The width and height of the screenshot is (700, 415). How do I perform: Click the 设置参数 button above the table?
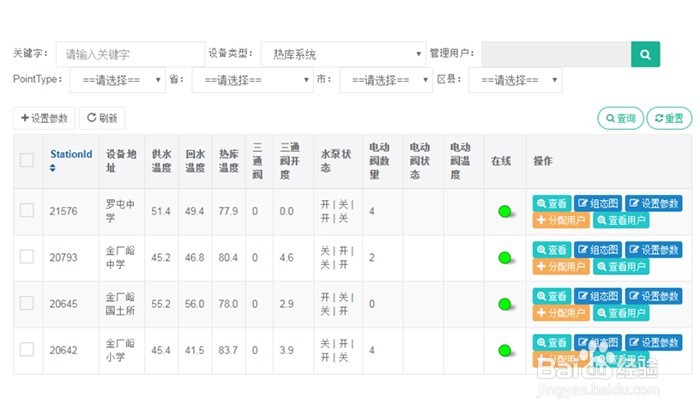pos(44,118)
